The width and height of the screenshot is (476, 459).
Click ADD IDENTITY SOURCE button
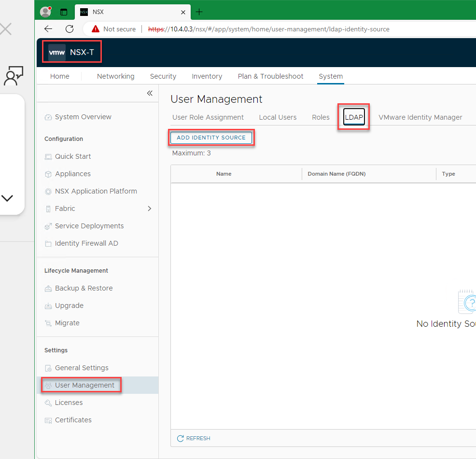211,138
